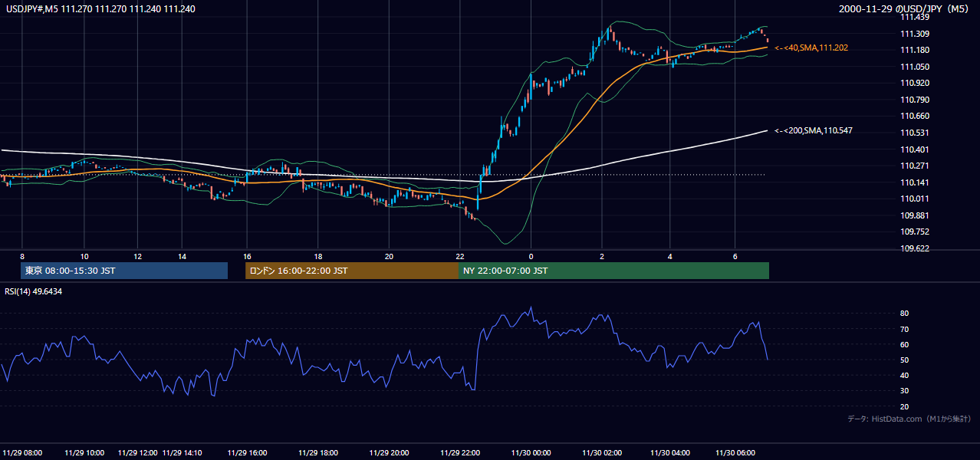980x460 pixels.
Task: Click price level 109.881 on axis
Action: [915, 215]
